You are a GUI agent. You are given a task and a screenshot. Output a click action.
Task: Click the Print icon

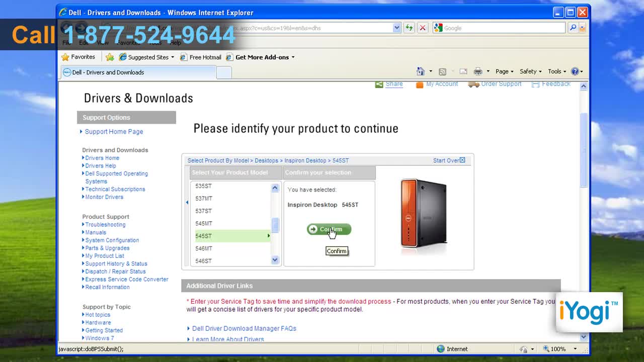[x=478, y=71]
